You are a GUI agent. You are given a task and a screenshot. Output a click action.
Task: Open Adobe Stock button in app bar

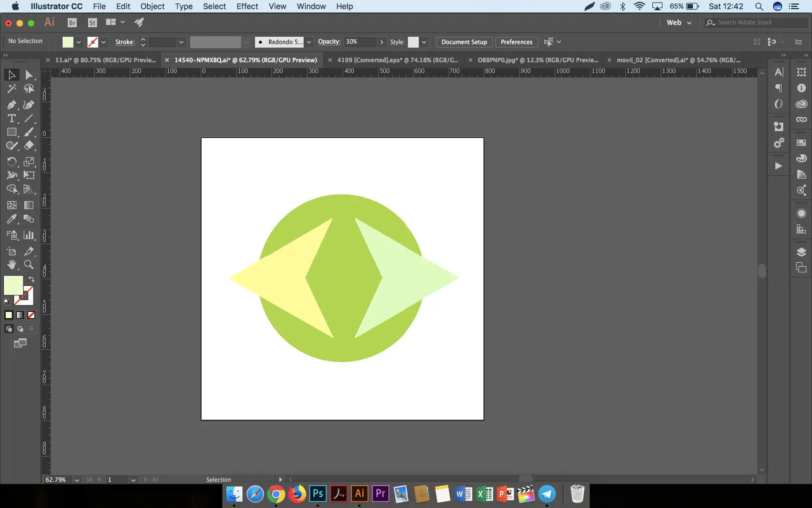pos(93,22)
